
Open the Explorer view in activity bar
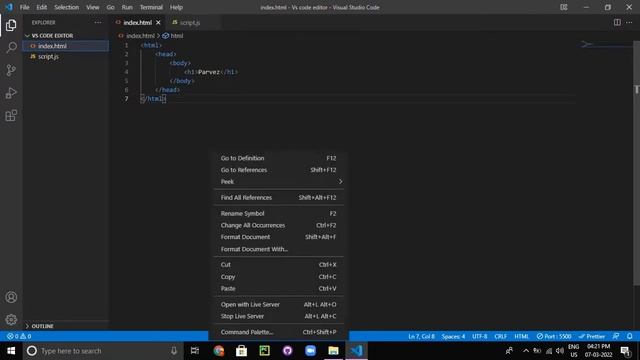(x=11, y=25)
